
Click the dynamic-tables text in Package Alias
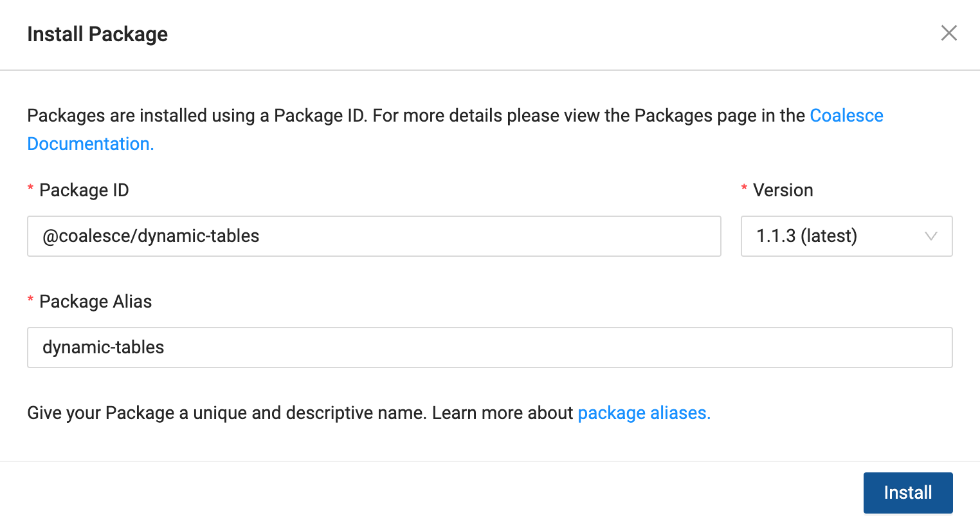[104, 348]
